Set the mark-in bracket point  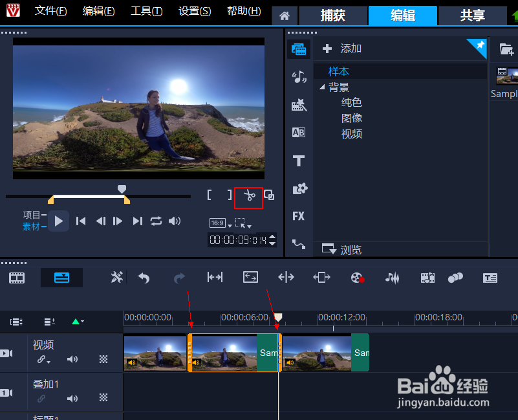210,195
